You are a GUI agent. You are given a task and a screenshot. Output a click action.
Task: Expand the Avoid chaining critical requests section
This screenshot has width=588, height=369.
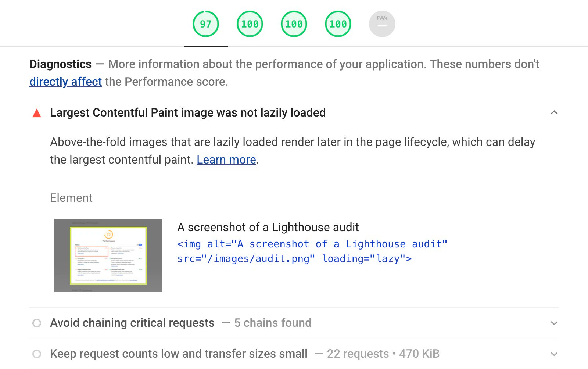pyautogui.click(x=554, y=323)
